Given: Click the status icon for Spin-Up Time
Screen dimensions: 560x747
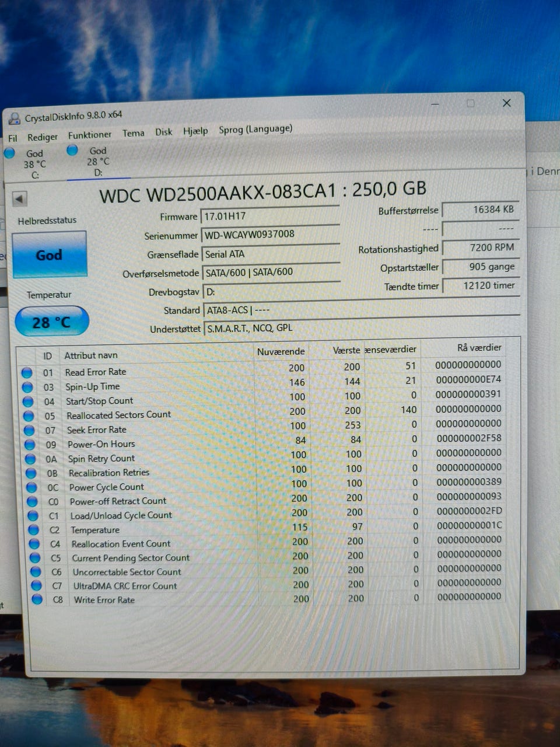Looking at the screenshot, I should tap(27, 387).
